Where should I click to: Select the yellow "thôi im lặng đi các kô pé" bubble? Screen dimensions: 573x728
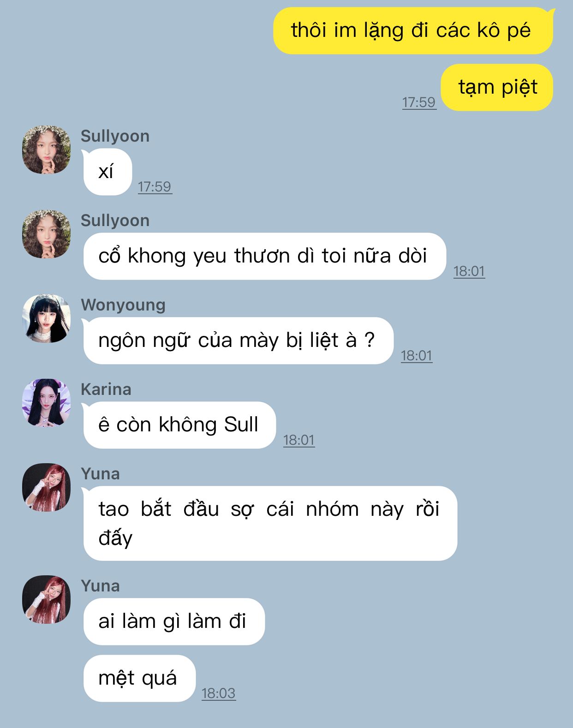click(x=413, y=31)
